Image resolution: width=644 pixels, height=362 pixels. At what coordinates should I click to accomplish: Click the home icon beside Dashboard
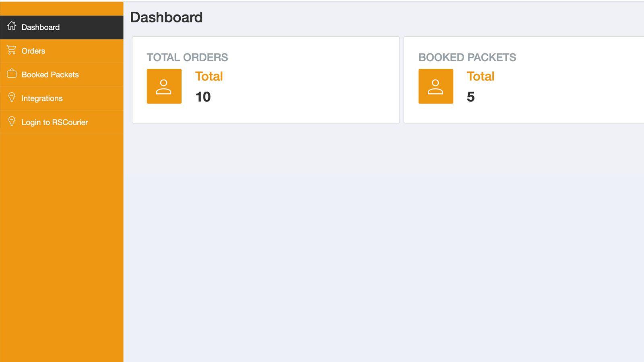point(11,27)
